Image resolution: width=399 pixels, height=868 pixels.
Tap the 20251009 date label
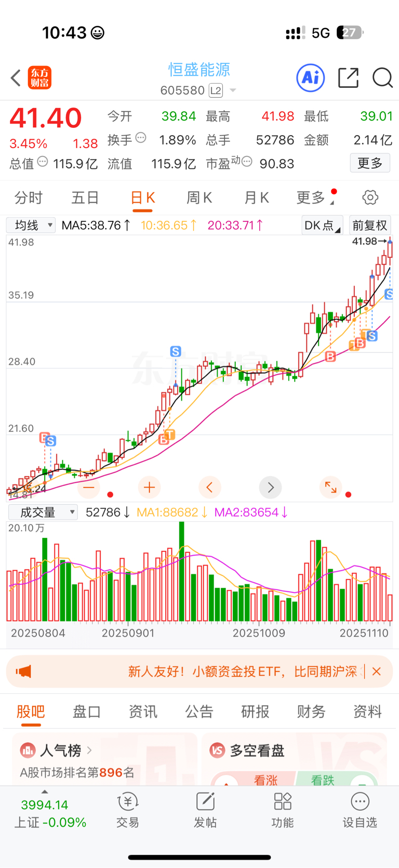259,633
